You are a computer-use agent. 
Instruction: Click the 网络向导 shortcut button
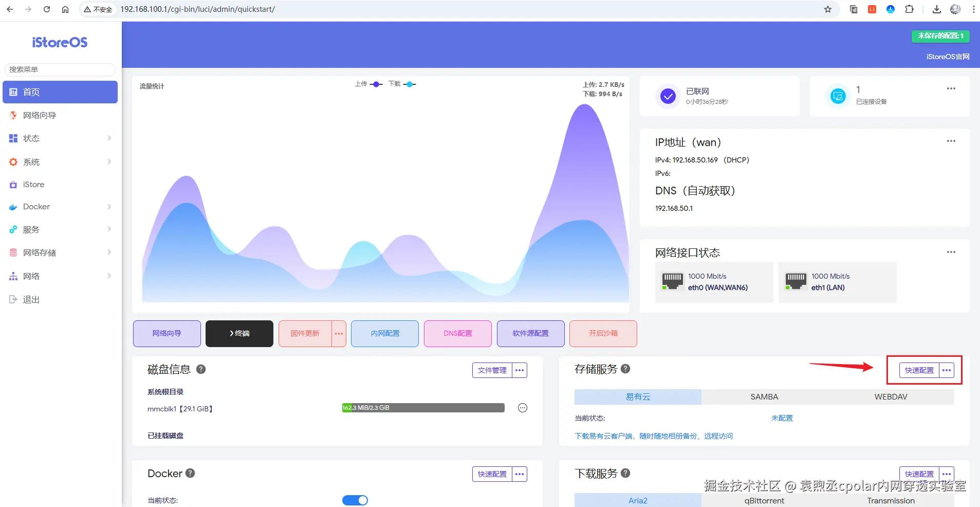click(x=167, y=334)
